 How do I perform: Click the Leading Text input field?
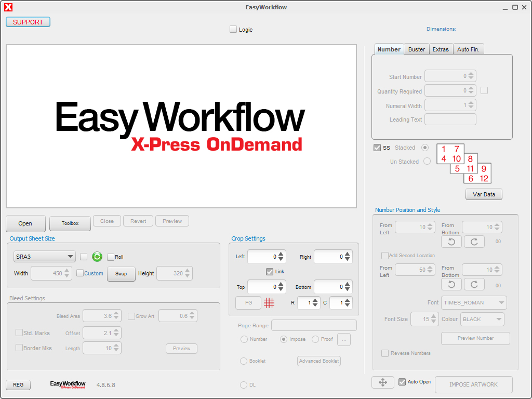[450, 119]
